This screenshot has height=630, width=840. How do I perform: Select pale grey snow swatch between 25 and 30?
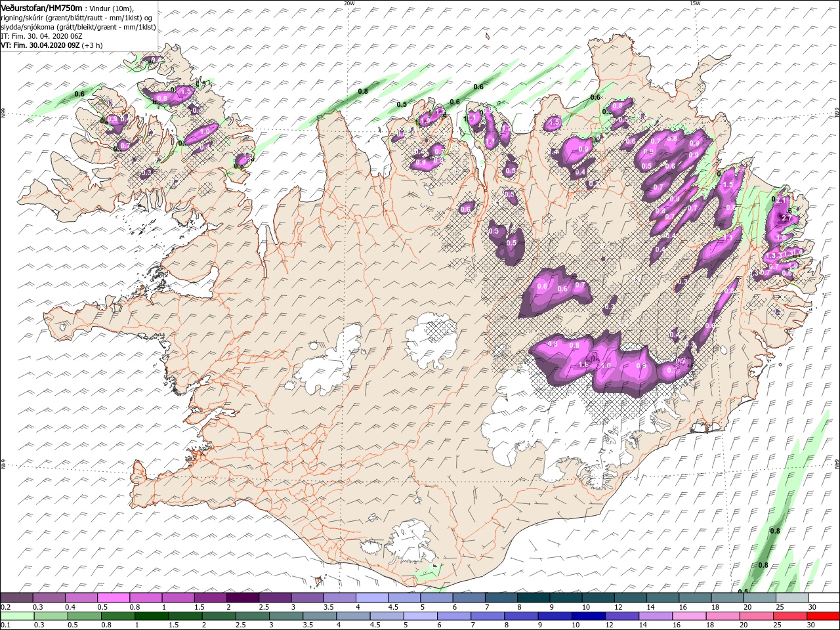click(x=791, y=598)
